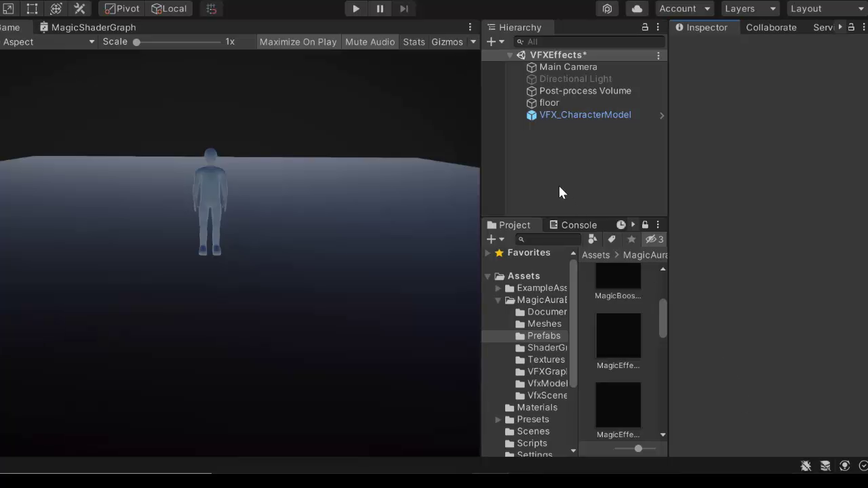Toggle Maximize On Play

pyautogui.click(x=298, y=42)
